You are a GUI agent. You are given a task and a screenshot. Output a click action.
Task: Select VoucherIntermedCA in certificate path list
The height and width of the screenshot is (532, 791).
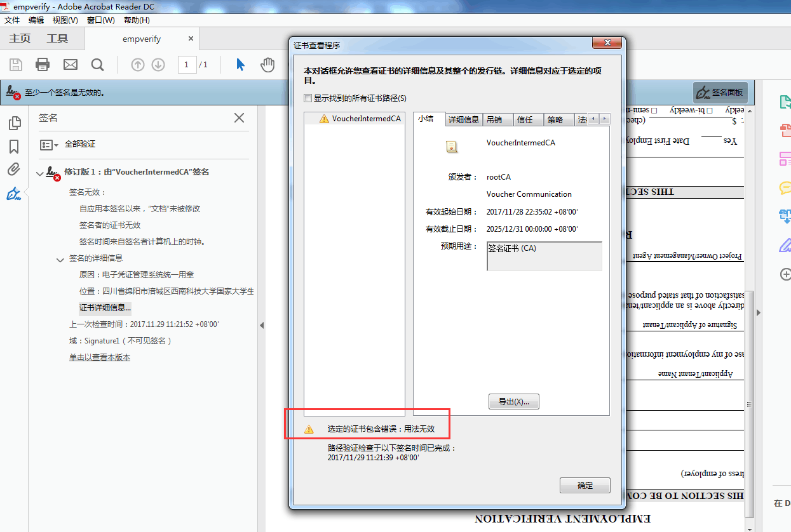click(x=365, y=119)
